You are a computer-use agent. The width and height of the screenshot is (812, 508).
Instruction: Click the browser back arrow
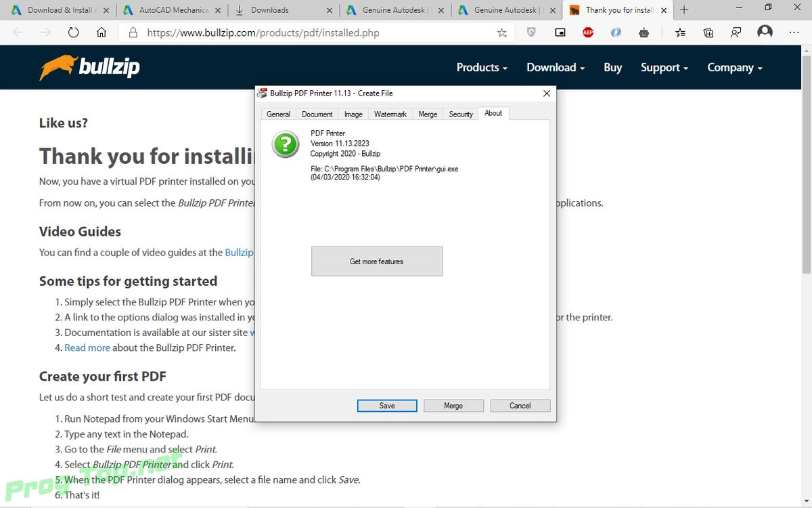18,33
